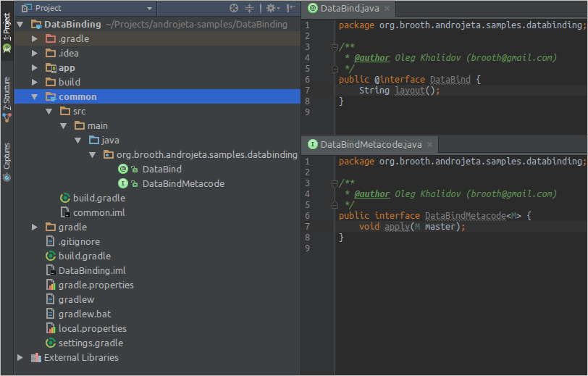Open the Structure side tool window
The width and height of the screenshot is (588, 376).
coord(7,97)
